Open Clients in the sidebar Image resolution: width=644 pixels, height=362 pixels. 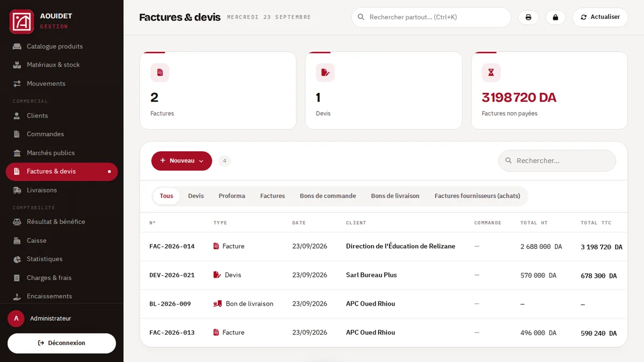click(62, 116)
